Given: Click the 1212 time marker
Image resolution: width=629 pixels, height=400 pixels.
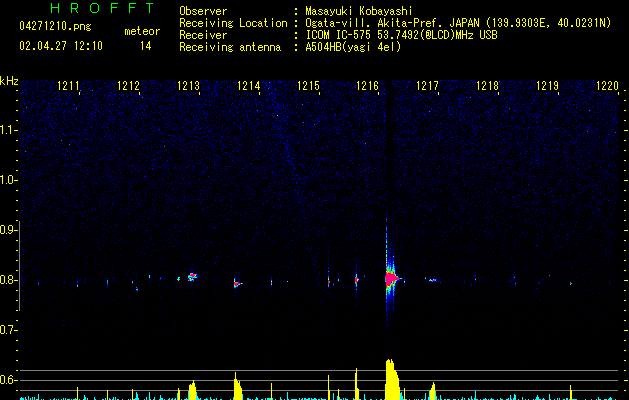Looking at the screenshot, I should (128, 86).
